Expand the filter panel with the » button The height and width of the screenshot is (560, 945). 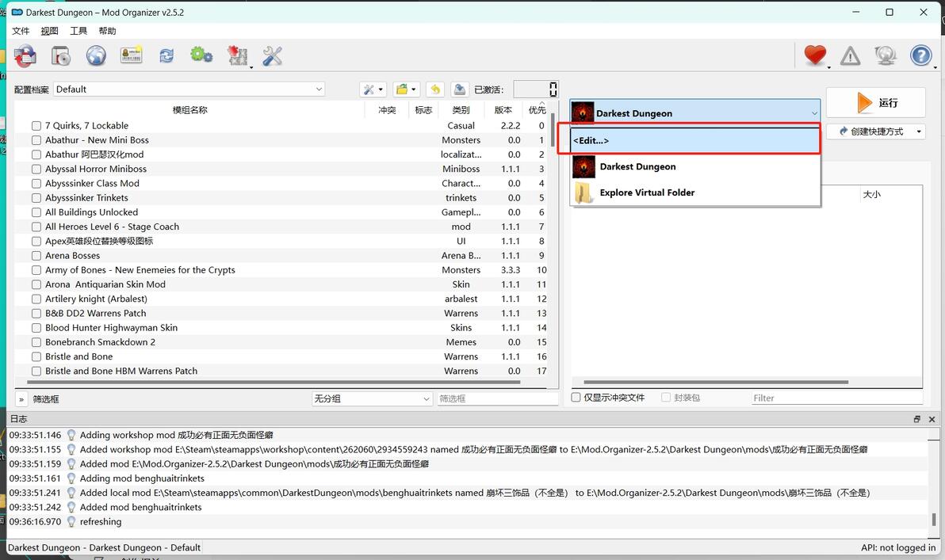21,398
